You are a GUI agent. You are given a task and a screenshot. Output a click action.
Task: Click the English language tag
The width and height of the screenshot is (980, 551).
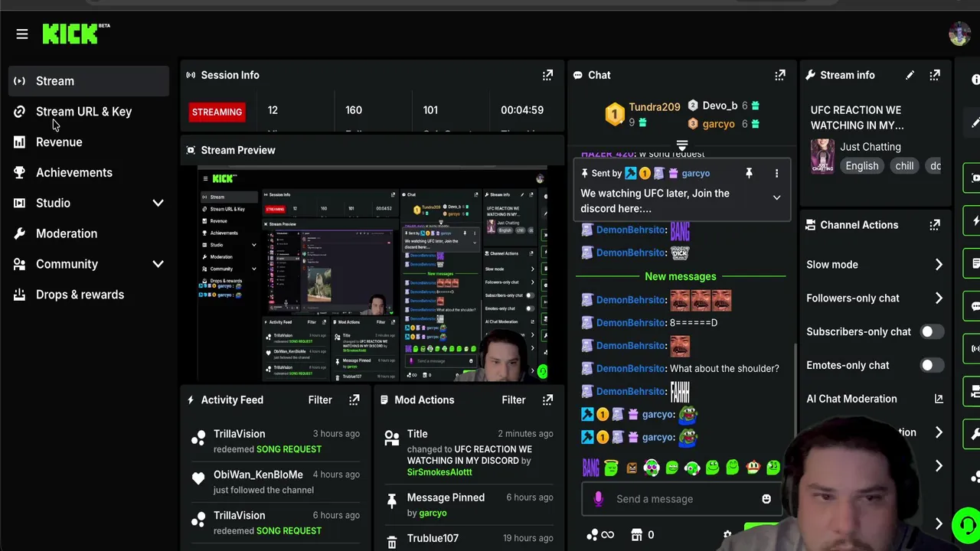(x=862, y=166)
